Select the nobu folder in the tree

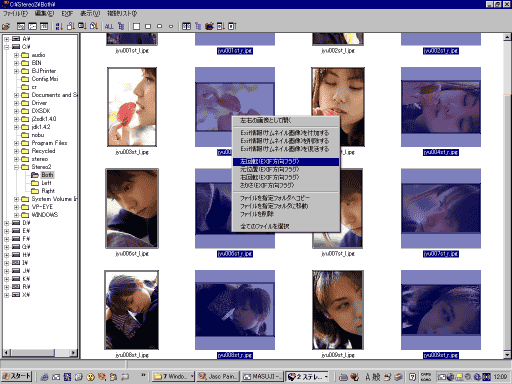pos(38,135)
